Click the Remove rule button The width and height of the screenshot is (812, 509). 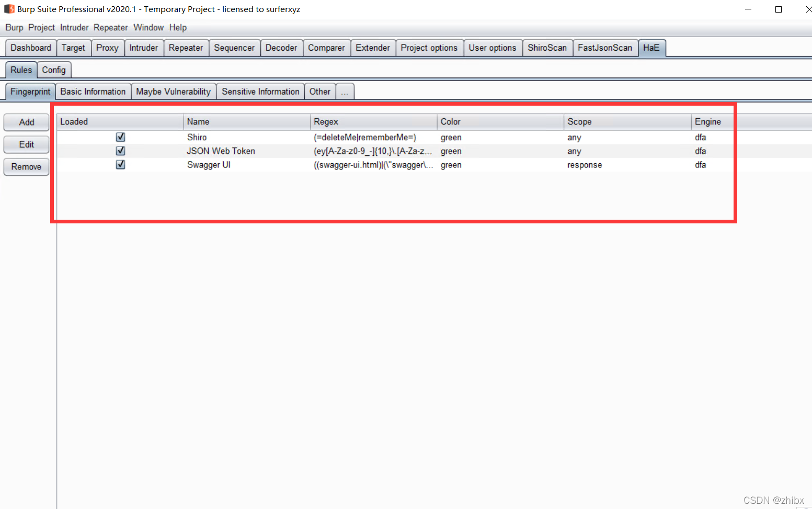pyautogui.click(x=27, y=167)
